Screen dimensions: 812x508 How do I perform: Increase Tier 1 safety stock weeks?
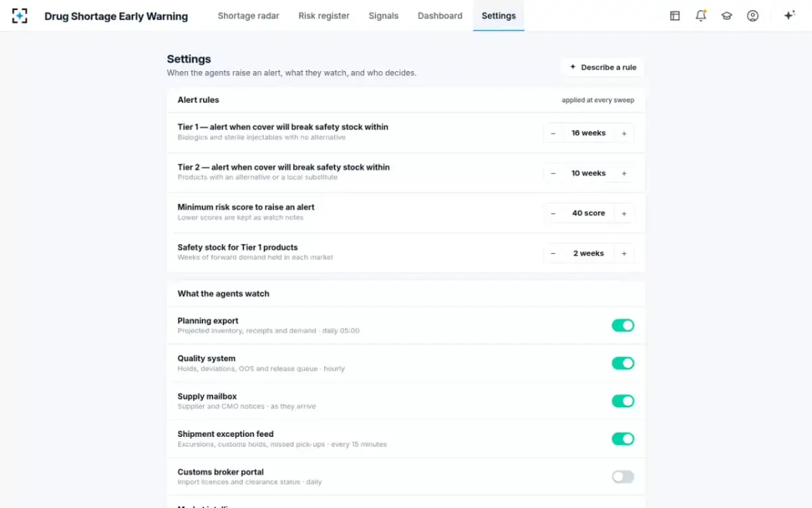coord(624,253)
